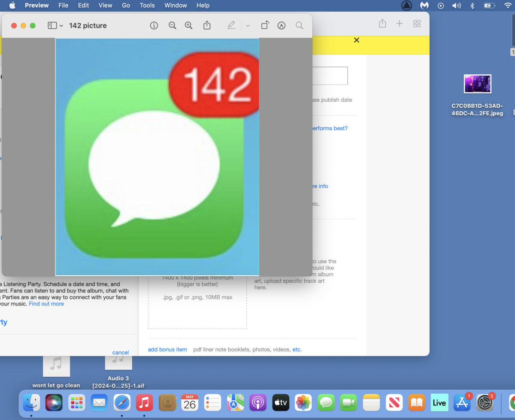Select the C7C0BB1D jpeg desktop thumbnail

click(477, 84)
